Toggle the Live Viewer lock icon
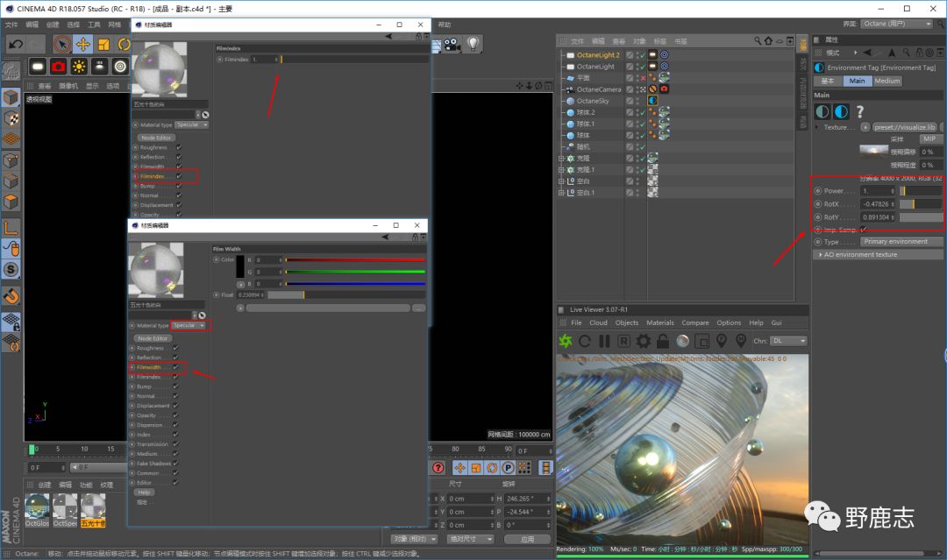The height and width of the screenshot is (560, 947). tap(663, 341)
